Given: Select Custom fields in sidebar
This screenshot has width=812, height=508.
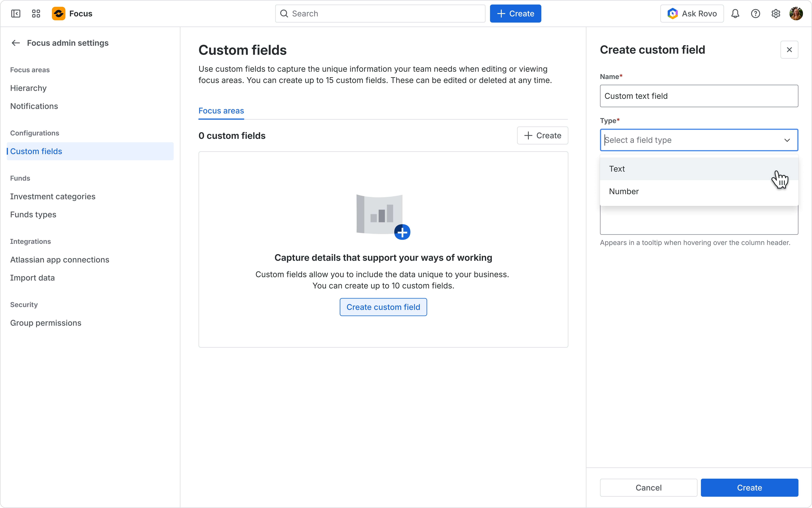Looking at the screenshot, I should click(90, 151).
